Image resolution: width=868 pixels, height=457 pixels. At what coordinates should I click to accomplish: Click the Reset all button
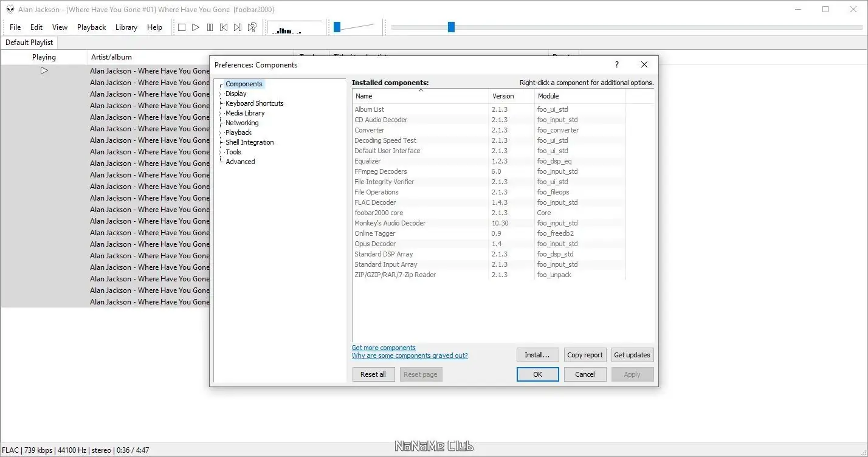click(373, 374)
